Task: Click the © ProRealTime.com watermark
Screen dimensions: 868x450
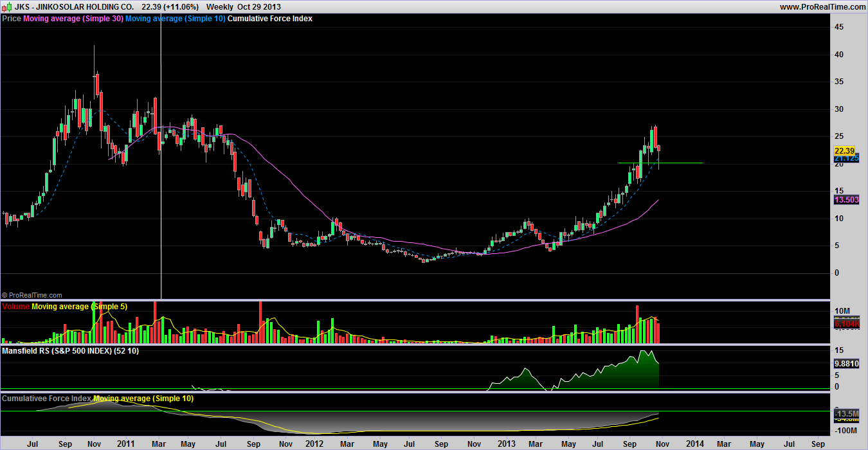Action: click(32, 295)
